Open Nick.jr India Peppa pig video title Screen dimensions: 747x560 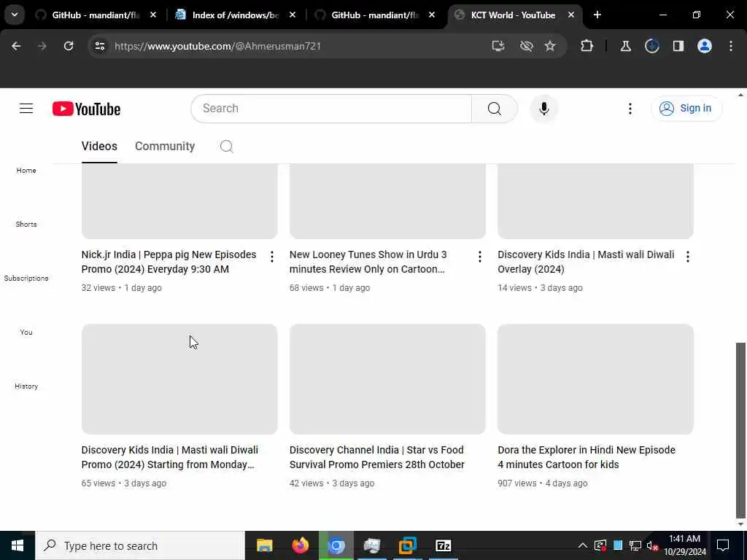pyautogui.click(x=169, y=262)
